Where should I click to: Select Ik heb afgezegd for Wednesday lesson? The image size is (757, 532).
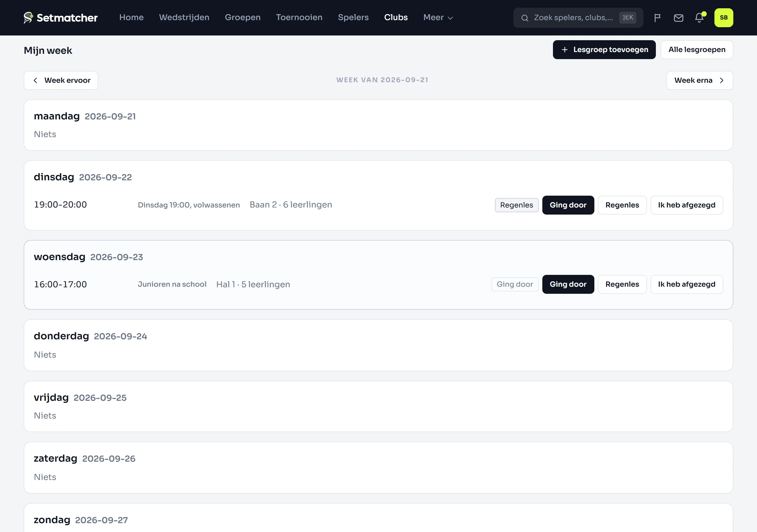tap(686, 284)
